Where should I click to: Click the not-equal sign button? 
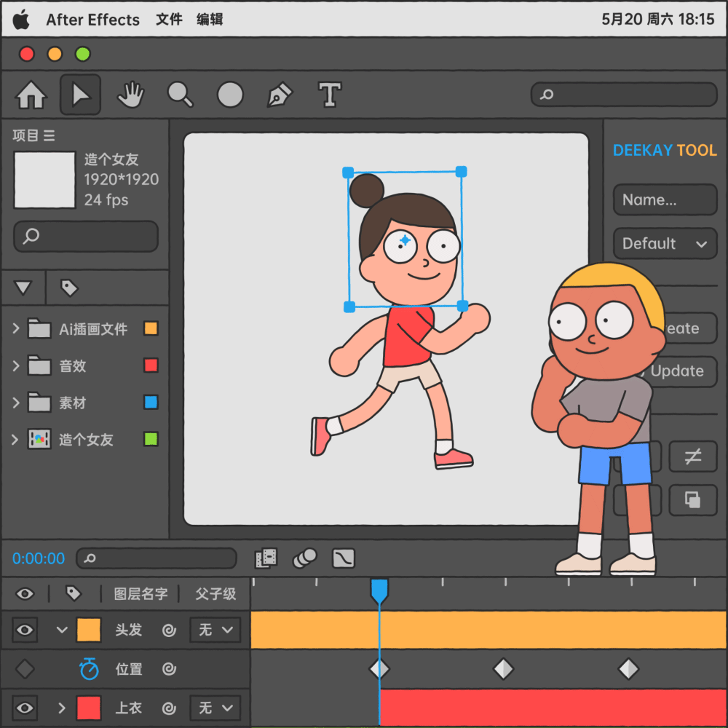point(693,456)
